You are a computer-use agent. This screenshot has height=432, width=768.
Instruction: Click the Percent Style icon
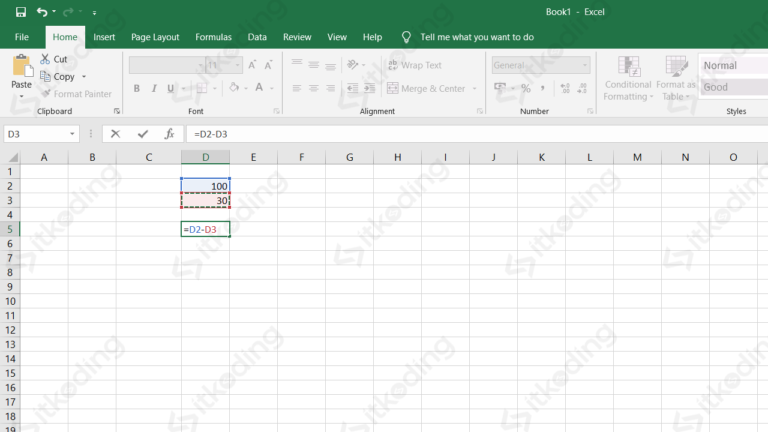(526, 88)
